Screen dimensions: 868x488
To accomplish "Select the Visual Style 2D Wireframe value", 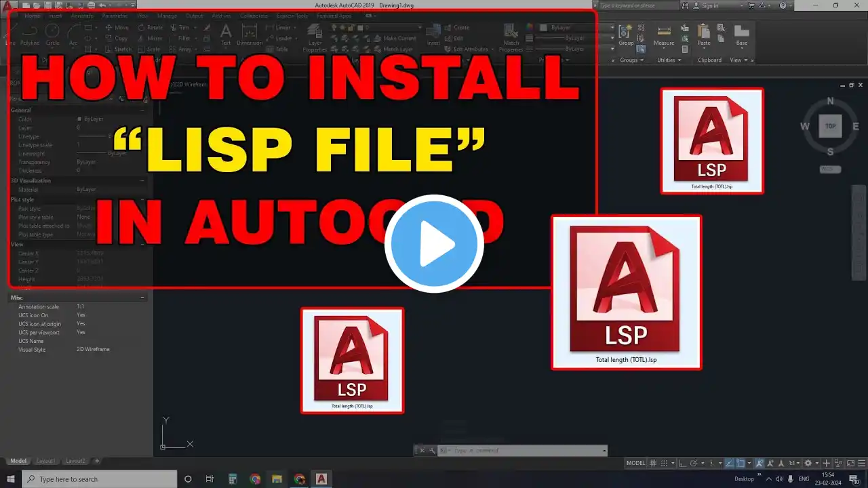I will pos(94,350).
